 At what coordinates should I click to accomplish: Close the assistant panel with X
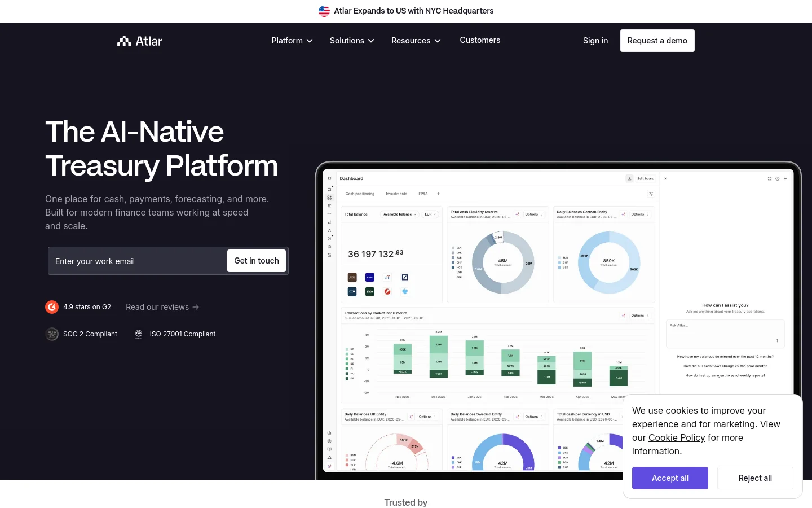click(x=666, y=178)
